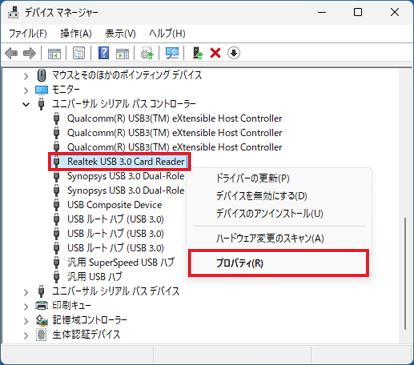Select the 生体認証デバイス category label
Viewport: 414px width, 365px height.
point(86,334)
